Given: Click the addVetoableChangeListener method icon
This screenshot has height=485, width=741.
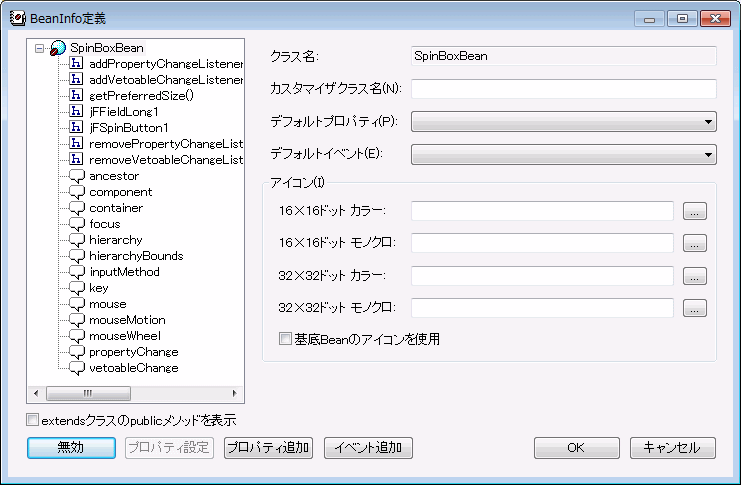Looking at the screenshot, I should [x=76, y=79].
